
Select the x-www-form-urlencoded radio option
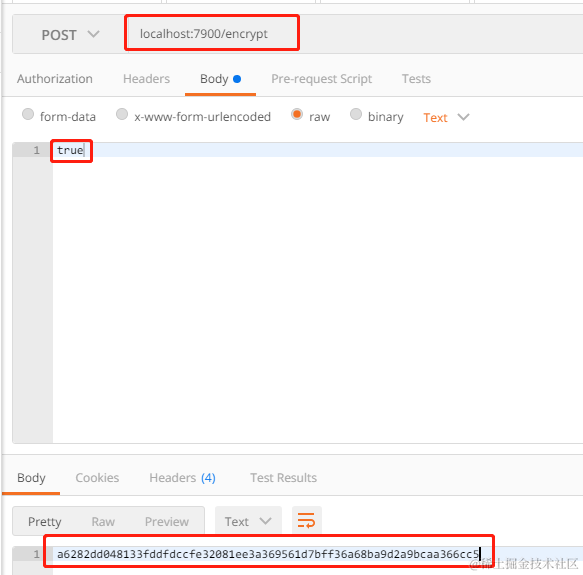[122, 114]
